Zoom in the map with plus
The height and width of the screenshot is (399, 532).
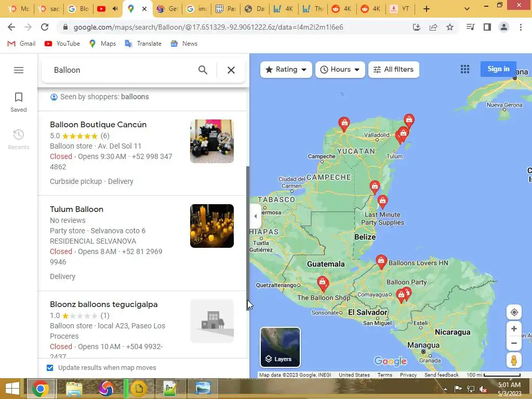pos(514,328)
